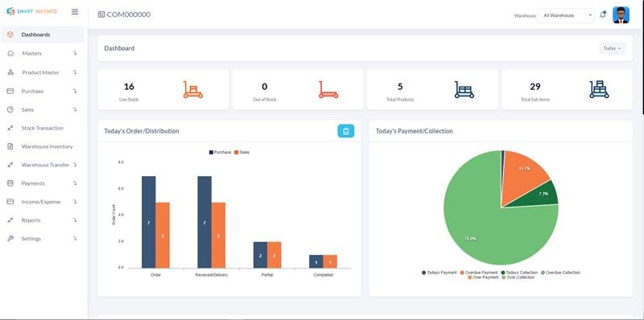Click the Payments database icon
Viewport: 644px width, 320px height.
(x=10, y=183)
